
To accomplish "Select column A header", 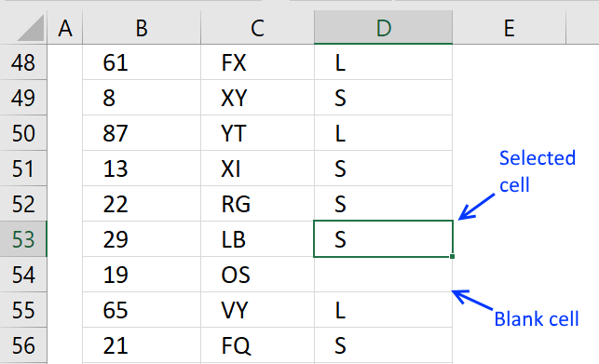I will coord(65,27).
